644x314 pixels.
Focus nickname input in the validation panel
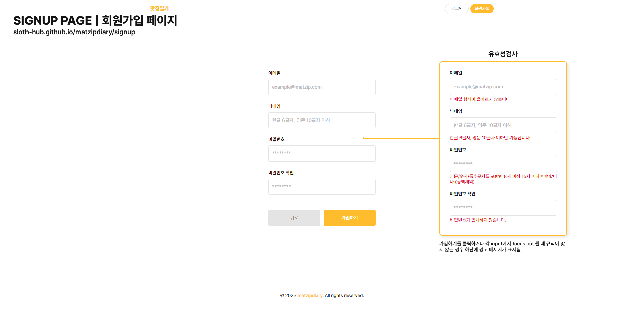(503, 125)
